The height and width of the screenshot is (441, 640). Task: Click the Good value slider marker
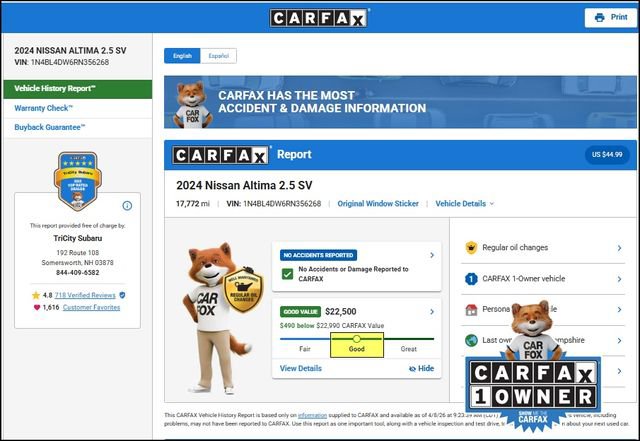[x=357, y=339]
